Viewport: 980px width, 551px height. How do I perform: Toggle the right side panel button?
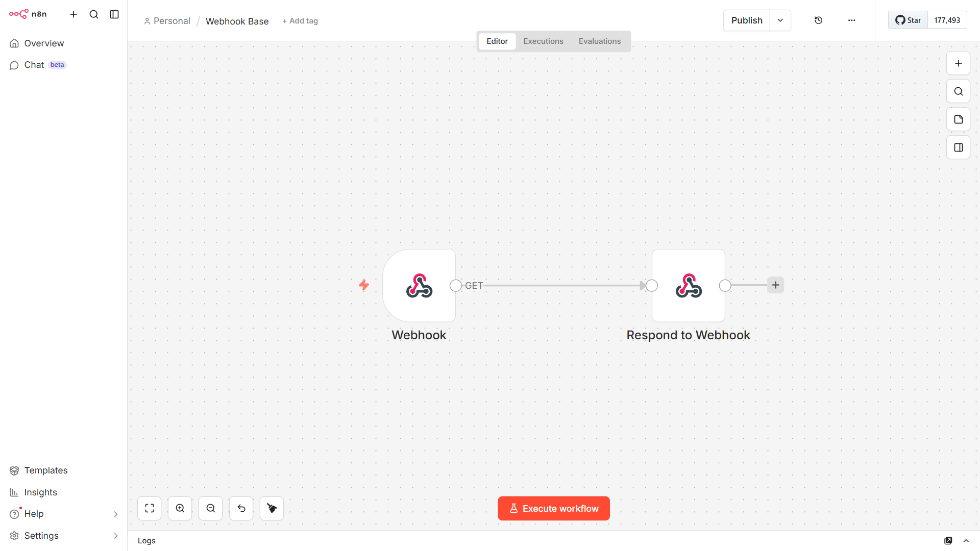point(958,147)
